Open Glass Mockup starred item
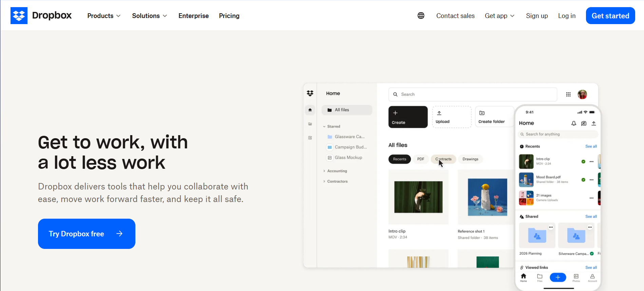Image resolution: width=644 pixels, height=291 pixels. [x=345, y=158]
